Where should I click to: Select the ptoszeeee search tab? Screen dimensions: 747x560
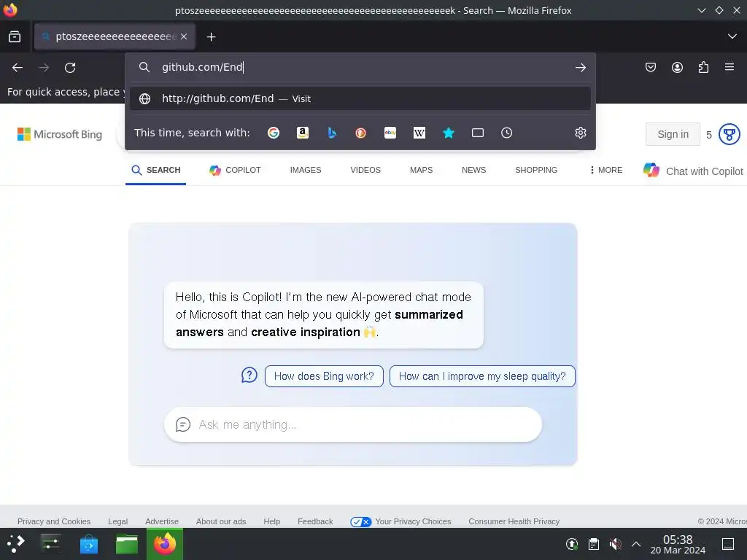click(115, 36)
